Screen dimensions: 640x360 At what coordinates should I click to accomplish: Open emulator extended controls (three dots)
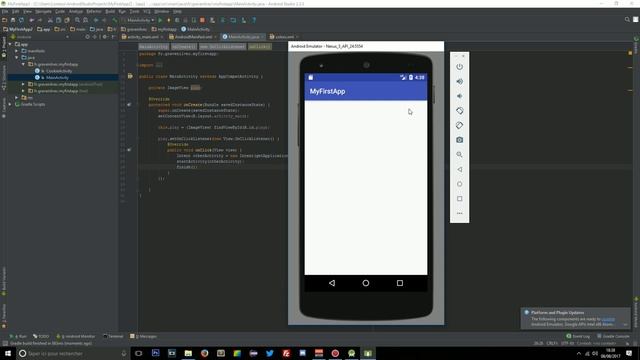click(460, 213)
